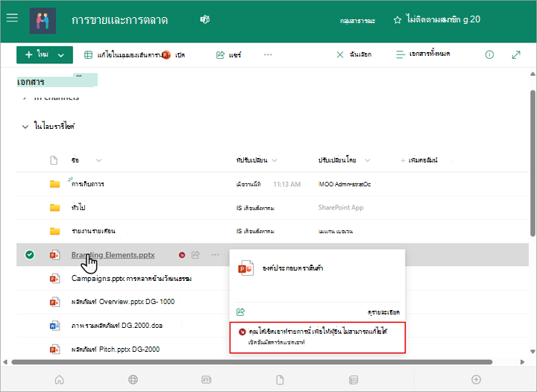Click the scroll left arrow
The width and height of the screenshot is (537, 392).
(x=5, y=362)
